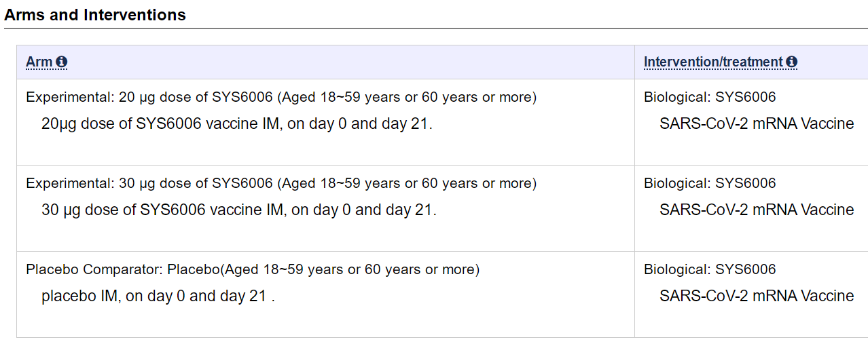
Task: Click the 20µg dose vaccine IM description text
Action: [236, 124]
